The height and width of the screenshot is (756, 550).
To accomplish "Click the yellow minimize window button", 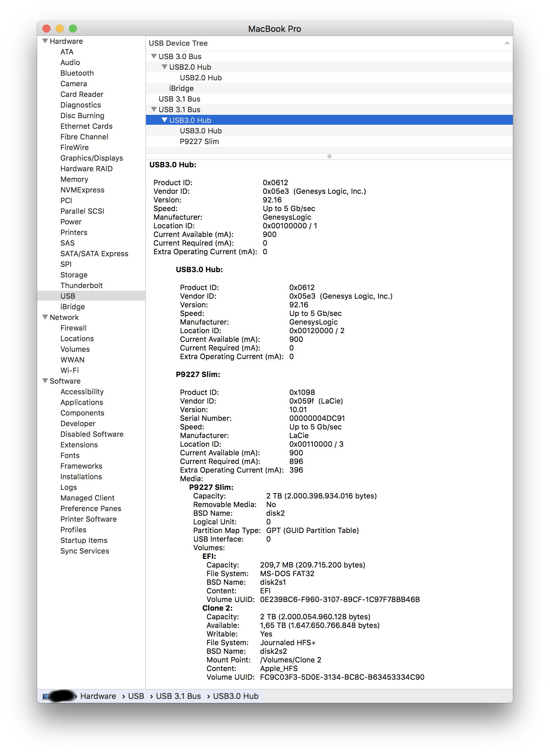I will pos(60,29).
